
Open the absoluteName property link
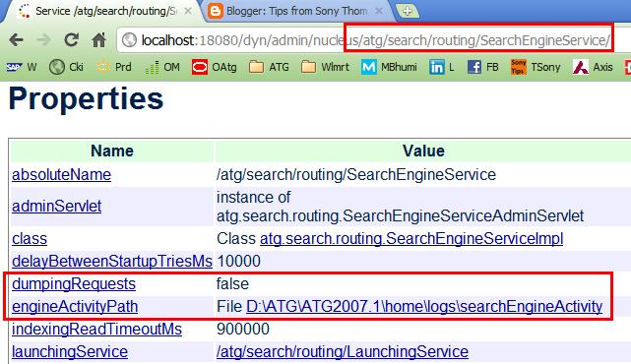pyautogui.click(x=62, y=174)
